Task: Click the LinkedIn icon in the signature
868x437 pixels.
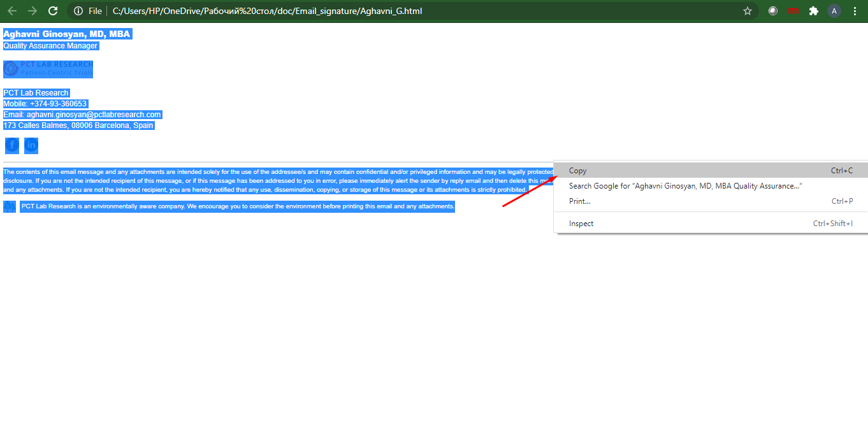Action: (31, 145)
